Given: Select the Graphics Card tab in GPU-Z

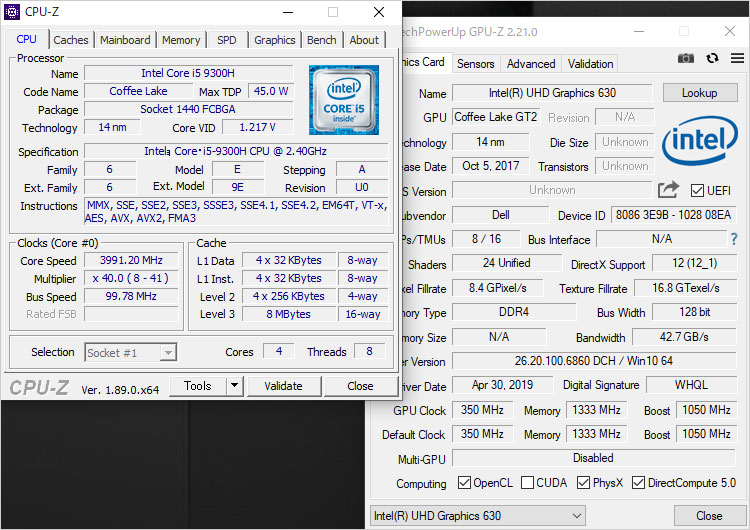Looking at the screenshot, I should [425, 62].
